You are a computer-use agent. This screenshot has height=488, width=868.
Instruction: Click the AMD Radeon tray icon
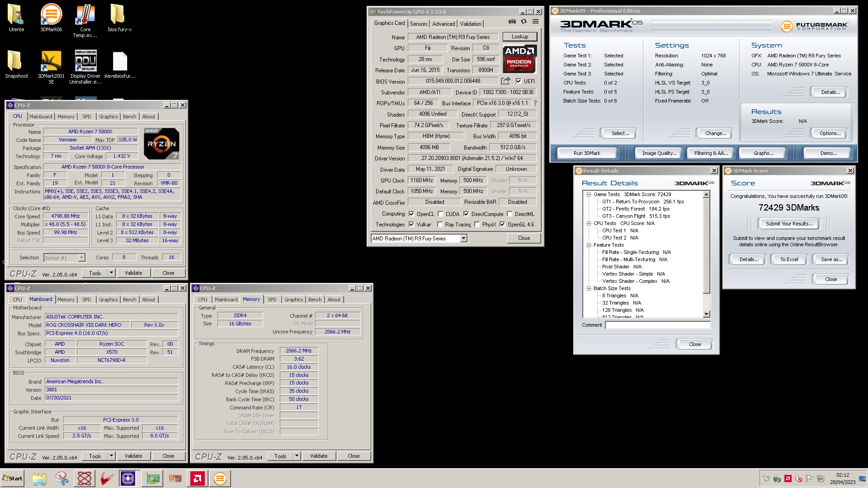pyautogui.click(x=788, y=479)
